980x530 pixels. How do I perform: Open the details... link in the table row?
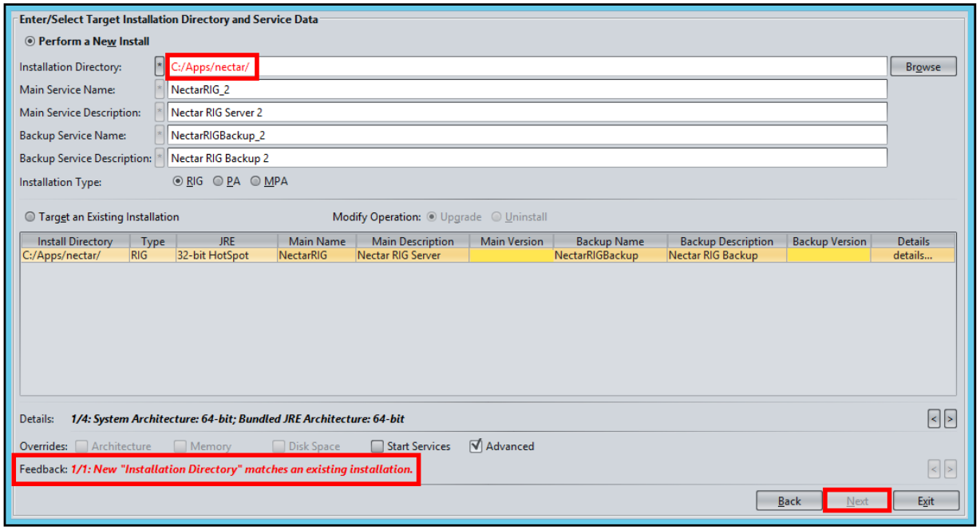coord(913,255)
